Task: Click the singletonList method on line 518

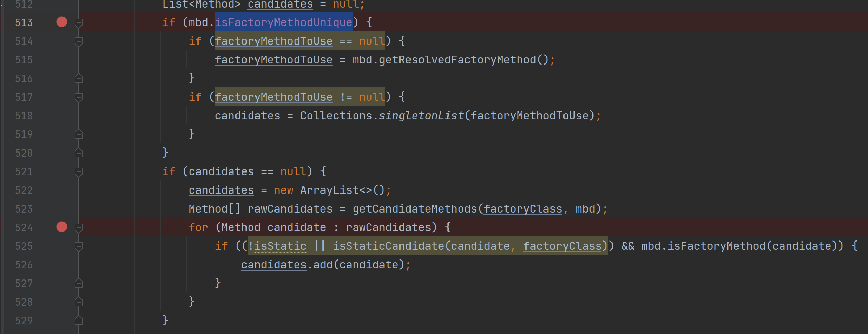Action: coord(421,116)
